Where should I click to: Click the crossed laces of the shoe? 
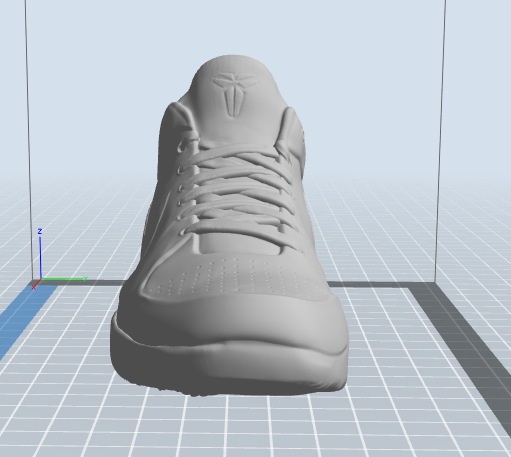point(237,187)
